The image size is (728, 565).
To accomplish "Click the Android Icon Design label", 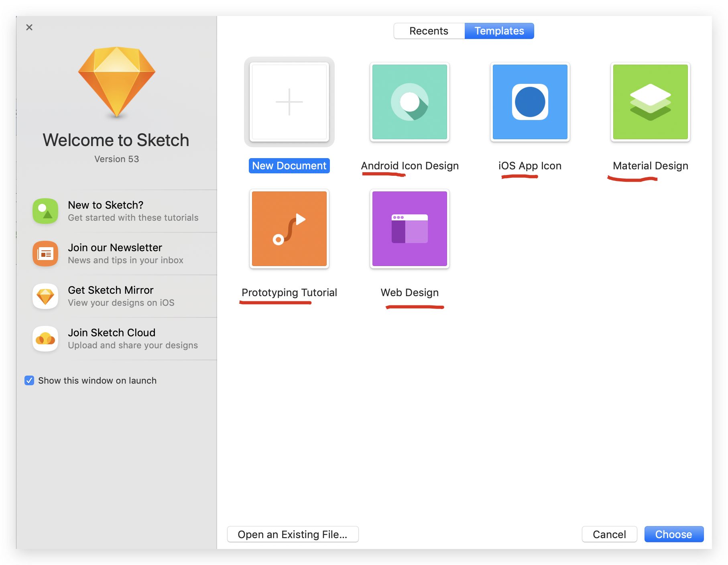I will pyautogui.click(x=410, y=166).
